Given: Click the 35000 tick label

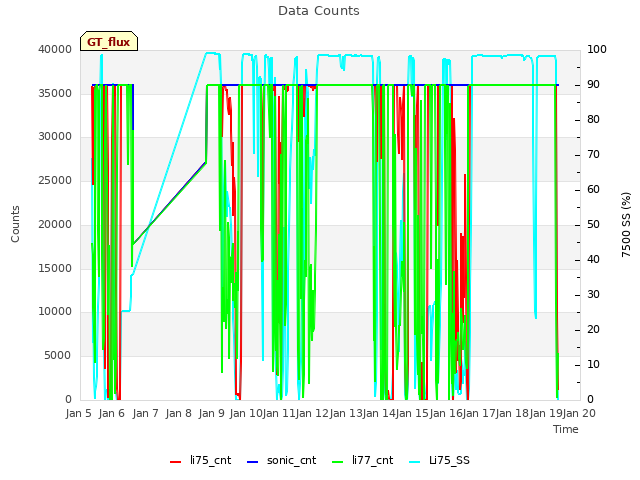Looking at the screenshot, I should pyautogui.click(x=55, y=93).
